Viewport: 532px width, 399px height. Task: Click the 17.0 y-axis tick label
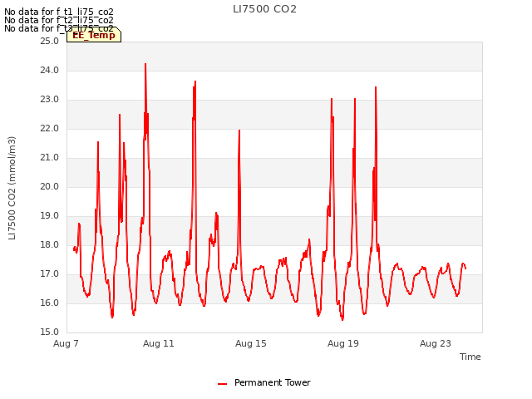point(50,273)
